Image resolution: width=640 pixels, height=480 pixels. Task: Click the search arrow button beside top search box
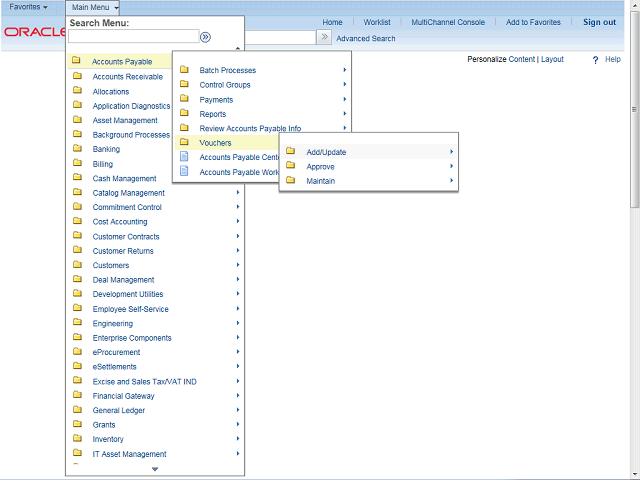[x=324, y=37]
